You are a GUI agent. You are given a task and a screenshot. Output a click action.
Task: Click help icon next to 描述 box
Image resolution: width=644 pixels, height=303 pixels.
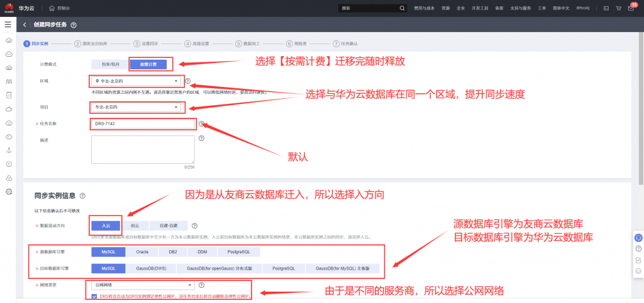201,138
